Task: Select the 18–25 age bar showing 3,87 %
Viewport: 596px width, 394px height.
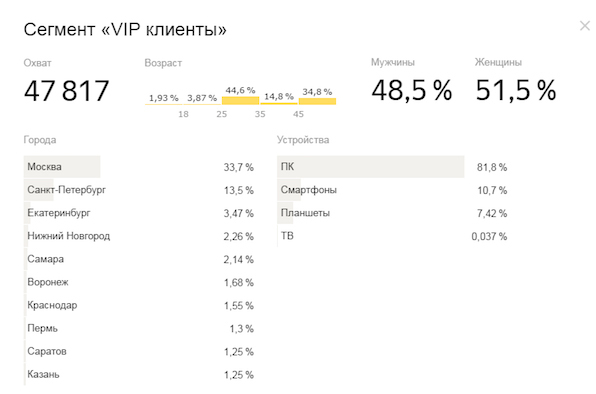Action: pos(202,104)
